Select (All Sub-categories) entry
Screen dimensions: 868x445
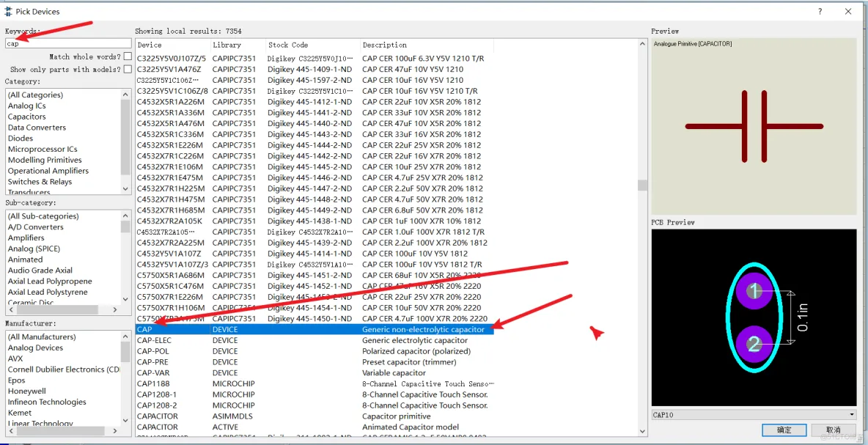(x=43, y=216)
